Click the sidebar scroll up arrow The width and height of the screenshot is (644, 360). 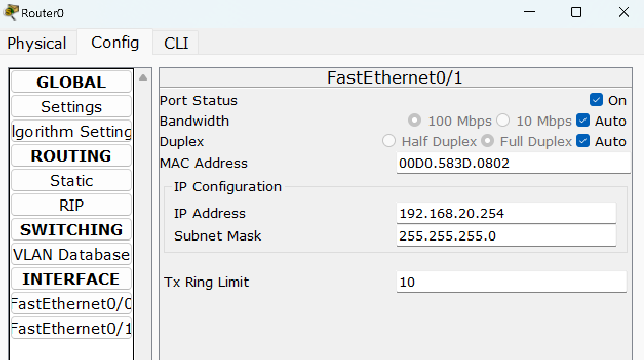pyautogui.click(x=143, y=77)
